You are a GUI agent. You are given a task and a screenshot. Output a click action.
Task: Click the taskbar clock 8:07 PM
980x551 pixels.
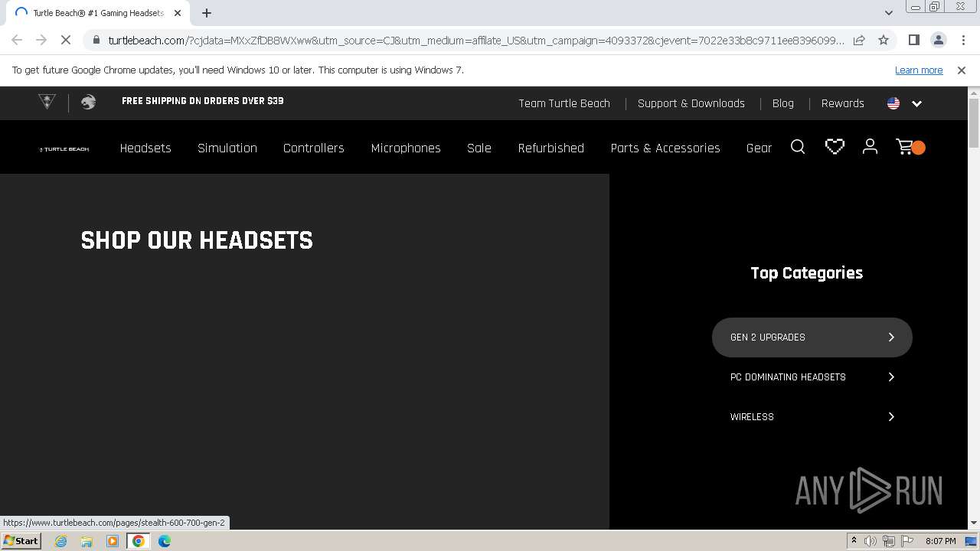tap(941, 541)
